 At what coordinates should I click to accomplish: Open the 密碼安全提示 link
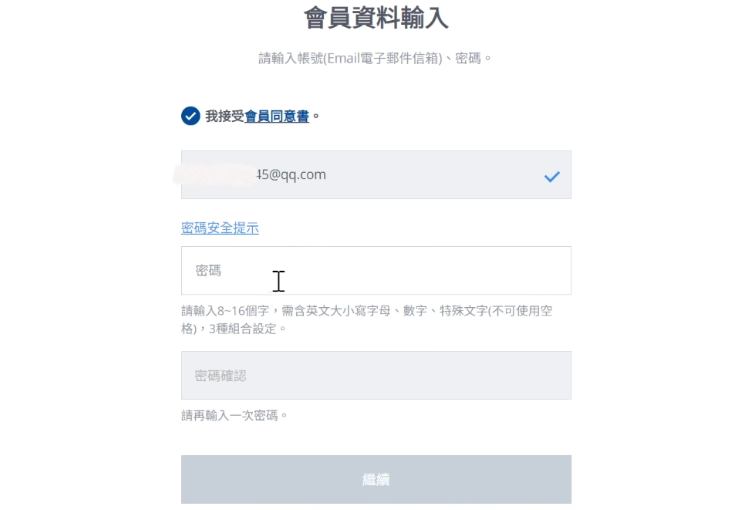[220, 228]
